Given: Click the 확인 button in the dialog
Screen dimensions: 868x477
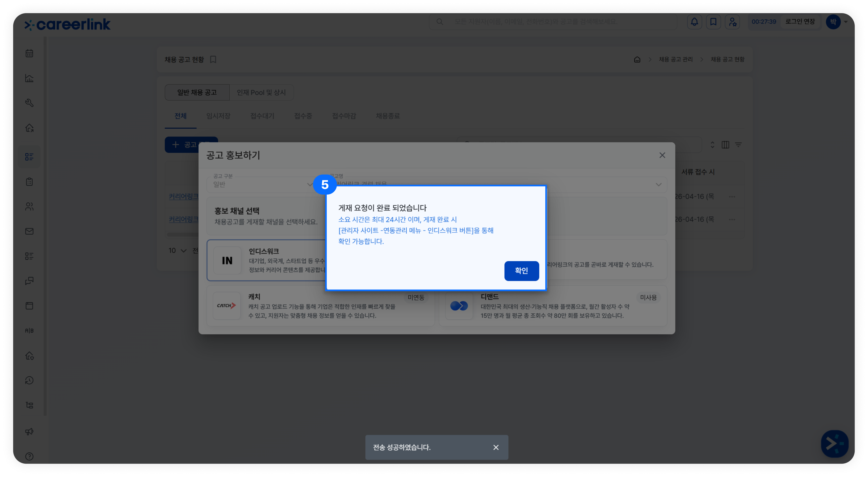Looking at the screenshot, I should tap(521, 271).
